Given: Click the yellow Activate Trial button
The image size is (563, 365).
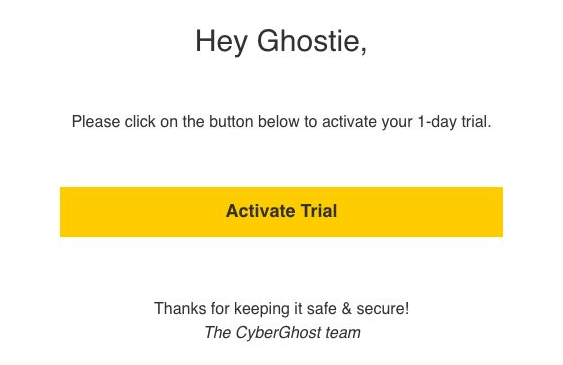Looking at the screenshot, I should pos(281,212).
